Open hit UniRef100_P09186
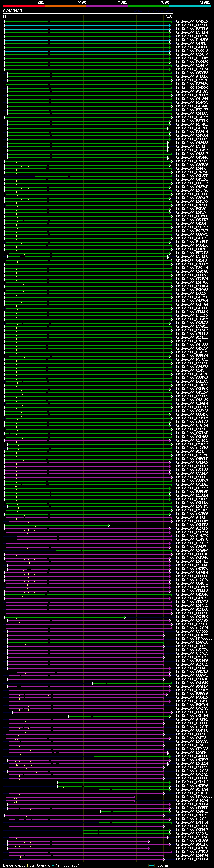Viewport: 214px width, 868px height. (192, 25)
